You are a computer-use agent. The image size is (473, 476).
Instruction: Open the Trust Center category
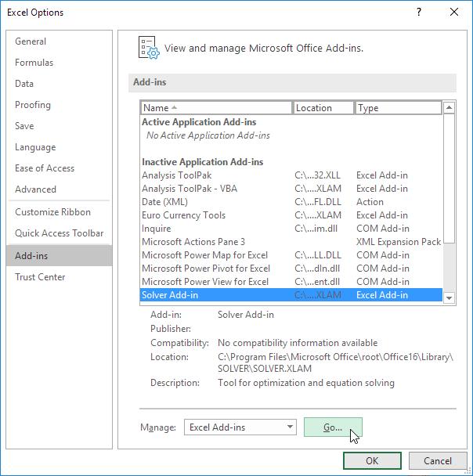[60, 277]
